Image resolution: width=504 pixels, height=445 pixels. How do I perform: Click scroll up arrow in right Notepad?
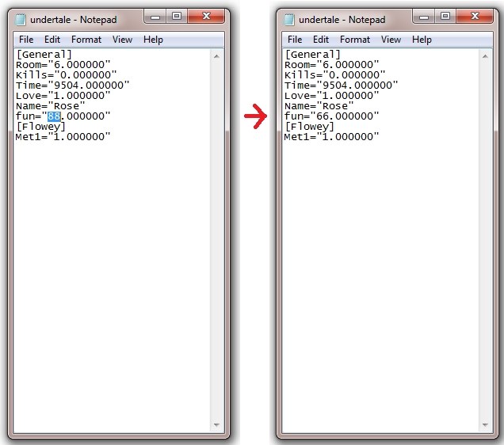pos(485,56)
